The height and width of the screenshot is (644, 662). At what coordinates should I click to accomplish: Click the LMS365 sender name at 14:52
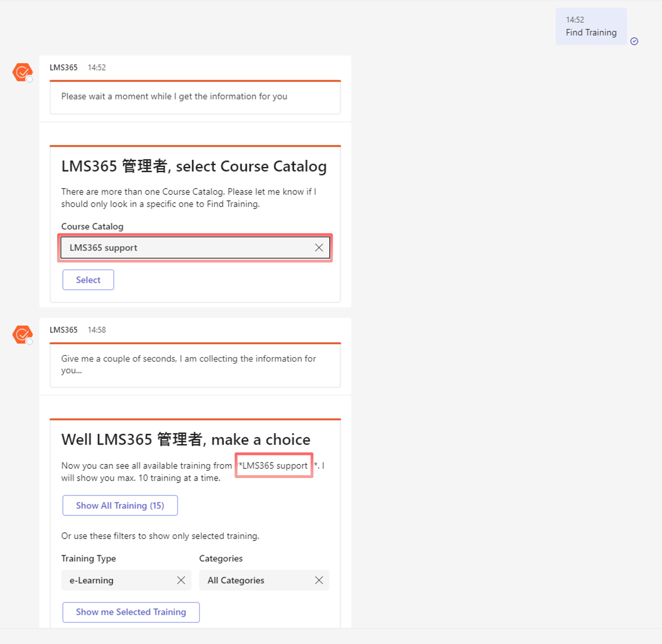coord(64,68)
